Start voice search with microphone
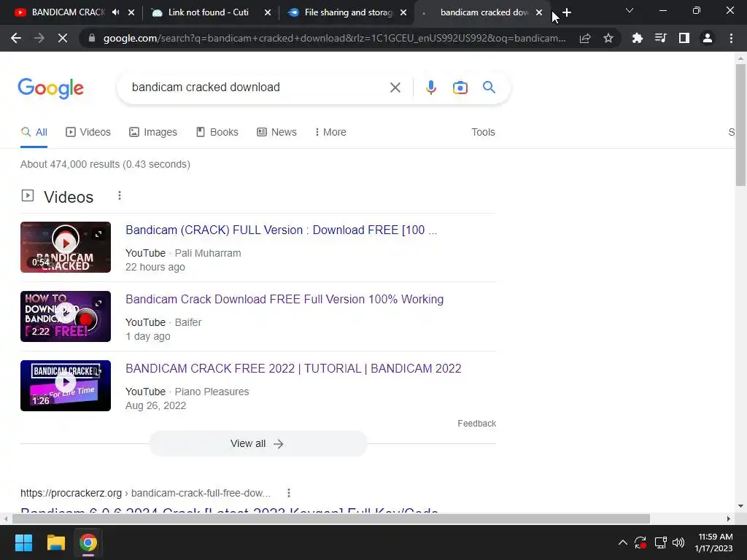Viewport: 747px width, 560px height. 430,87
